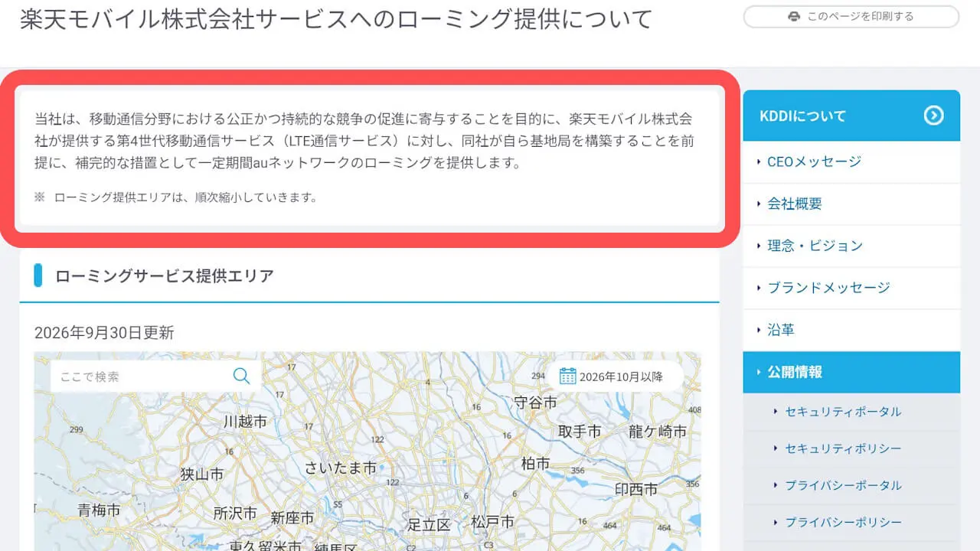Open セキュリティポリシー sub-link
The width and height of the screenshot is (980, 551).
(851, 448)
